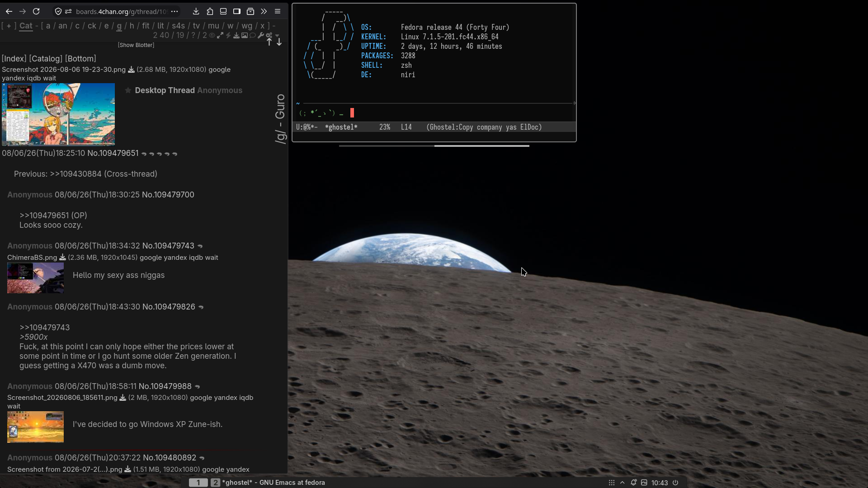
Task: Open the tracking protection shield panel
Action: (58, 11)
